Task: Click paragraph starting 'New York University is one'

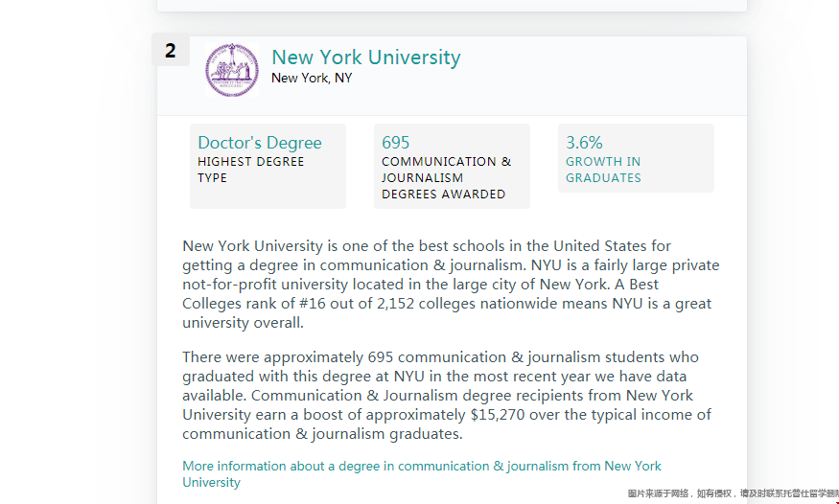Action: point(451,285)
